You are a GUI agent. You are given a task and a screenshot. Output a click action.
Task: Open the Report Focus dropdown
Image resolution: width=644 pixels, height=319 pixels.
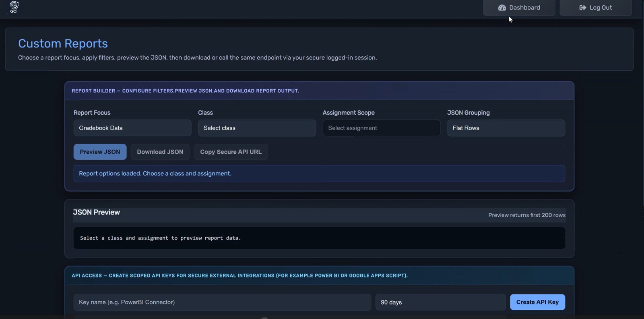[132, 128]
